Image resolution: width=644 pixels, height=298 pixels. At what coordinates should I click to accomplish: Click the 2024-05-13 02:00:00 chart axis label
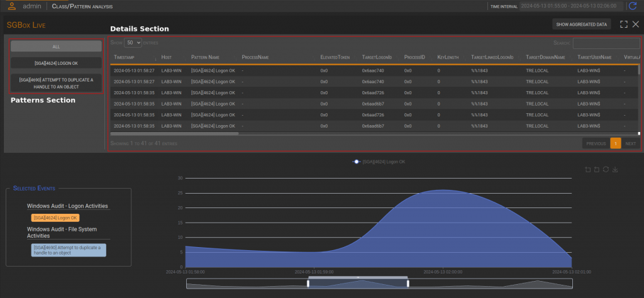(443, 272)
